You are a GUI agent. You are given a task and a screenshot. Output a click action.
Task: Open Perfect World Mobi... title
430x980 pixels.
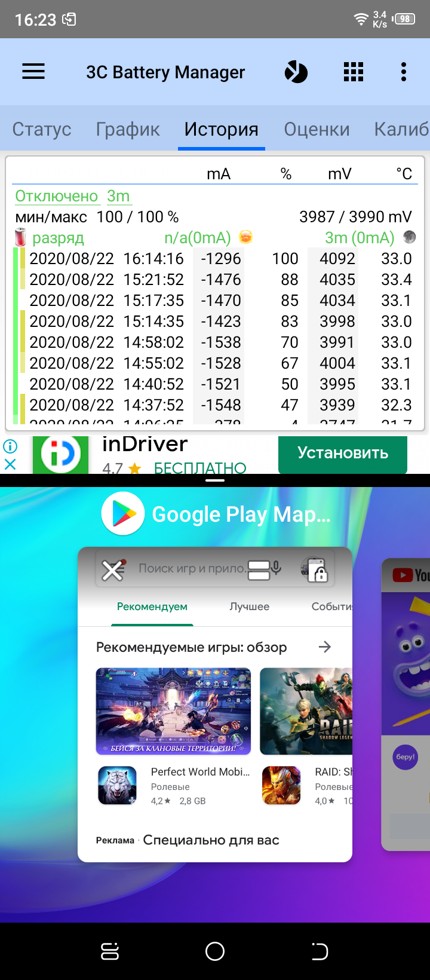(201, 772)
